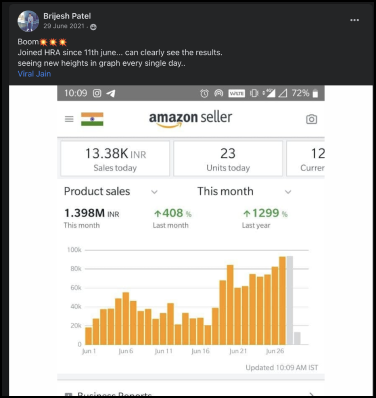Tap the camera icon in the Amazon Seller header
Viewport: 376px width, 398px height.
point(312,119)
